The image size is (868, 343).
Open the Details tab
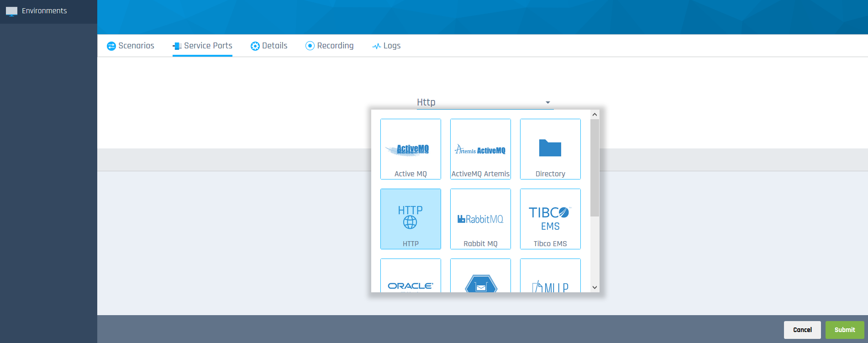tap(269, 46)
